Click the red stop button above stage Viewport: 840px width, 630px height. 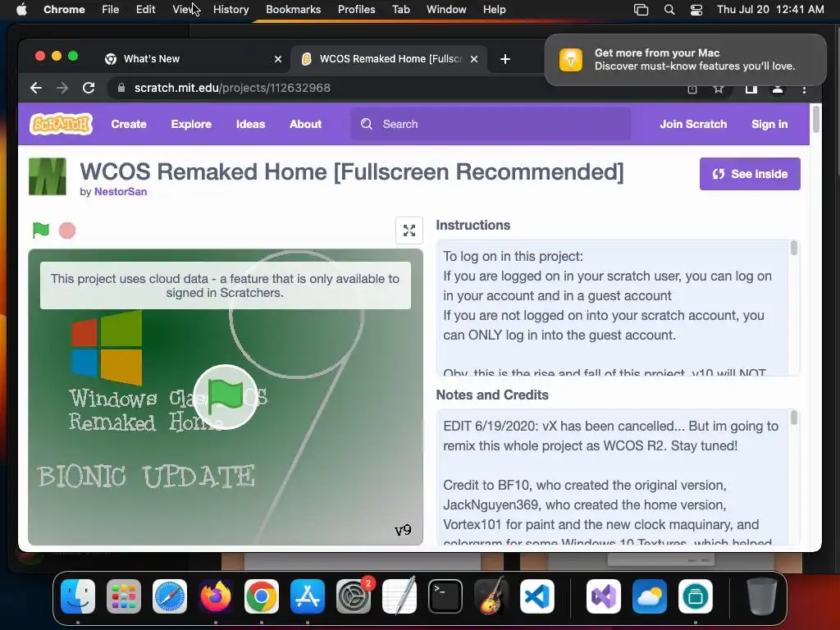point(67,231)
